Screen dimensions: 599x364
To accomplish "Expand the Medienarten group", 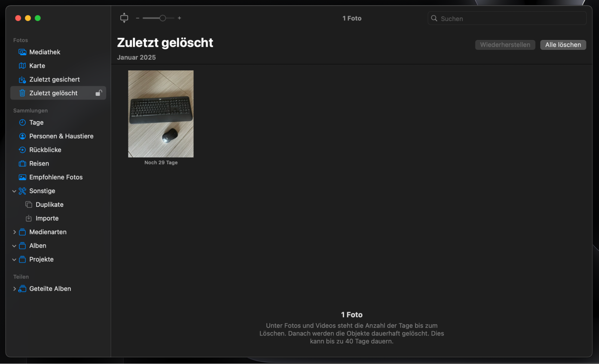I will pyautogui.click(x=14, y=232).
